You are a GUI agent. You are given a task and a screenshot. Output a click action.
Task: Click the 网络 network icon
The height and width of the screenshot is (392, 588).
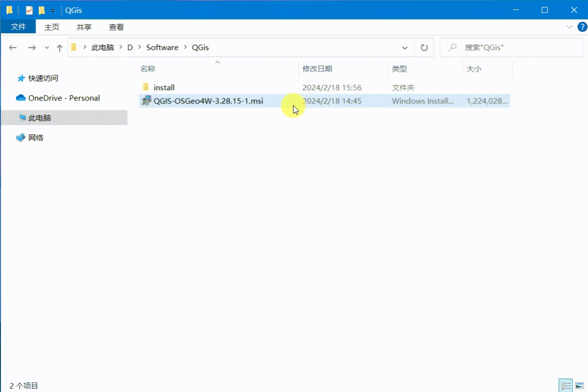point(20,137)
